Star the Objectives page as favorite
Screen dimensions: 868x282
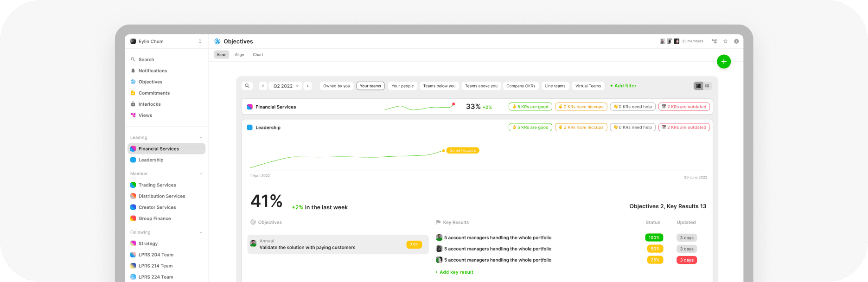(x=725, y=41)
